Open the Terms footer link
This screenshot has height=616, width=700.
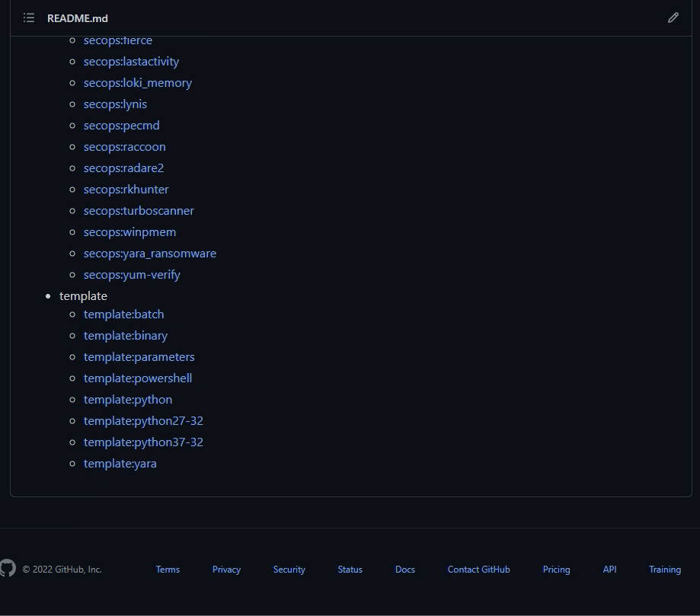[168, 569]
